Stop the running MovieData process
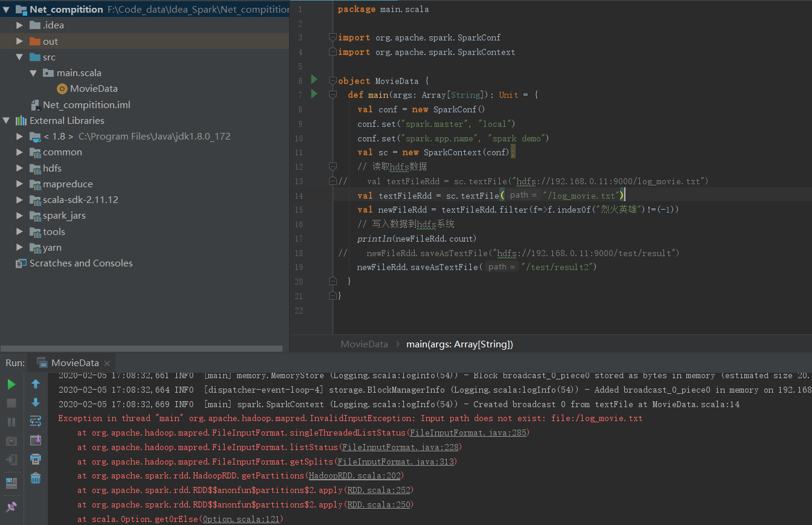Viewport: 812px width, 525px height. tap(11, 404)
